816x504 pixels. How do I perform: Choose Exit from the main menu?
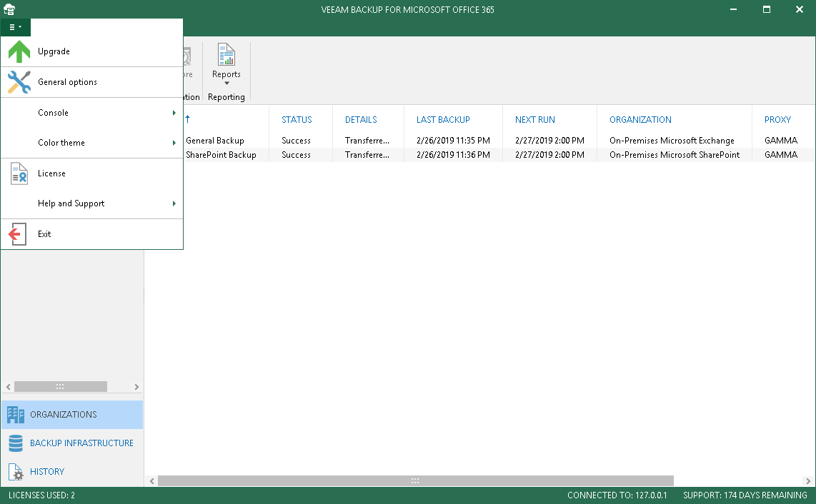click(92, 234)
